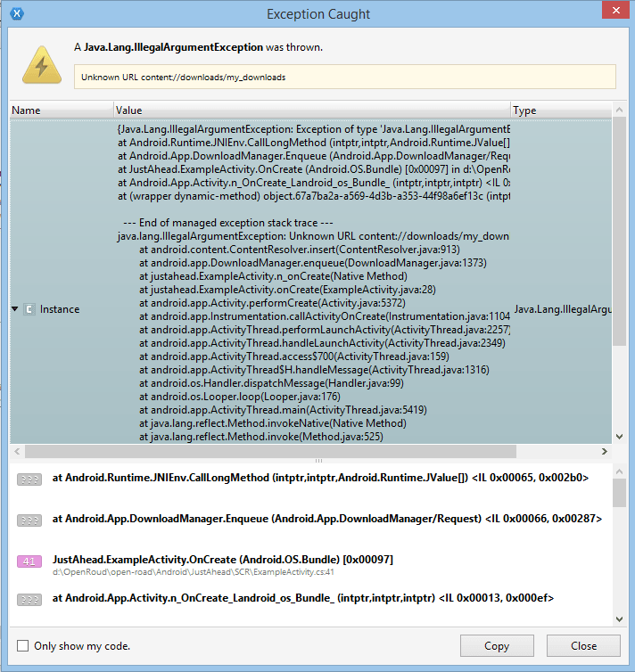Click the Instance class icon
The height and width of the screenshot is (672, 635).
29,309
